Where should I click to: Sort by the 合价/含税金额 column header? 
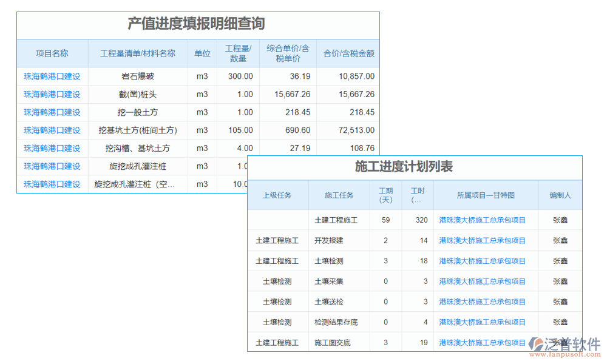347,53
